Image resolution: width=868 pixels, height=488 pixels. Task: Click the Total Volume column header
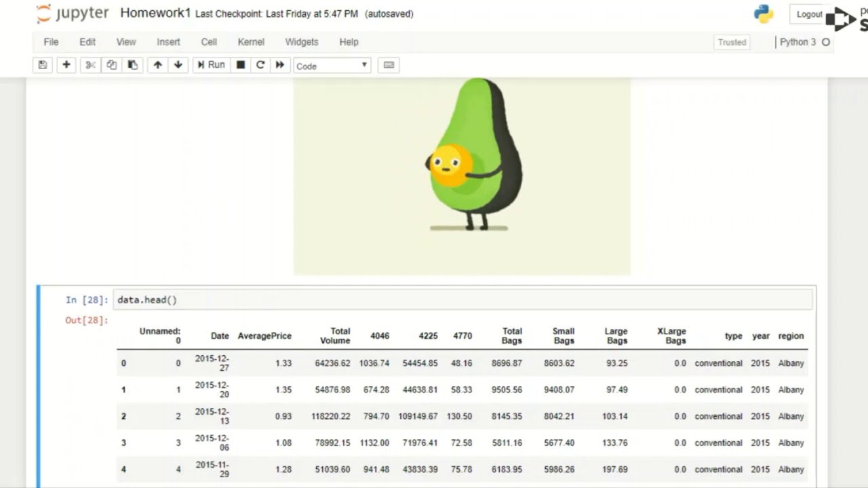pos(336,336)
